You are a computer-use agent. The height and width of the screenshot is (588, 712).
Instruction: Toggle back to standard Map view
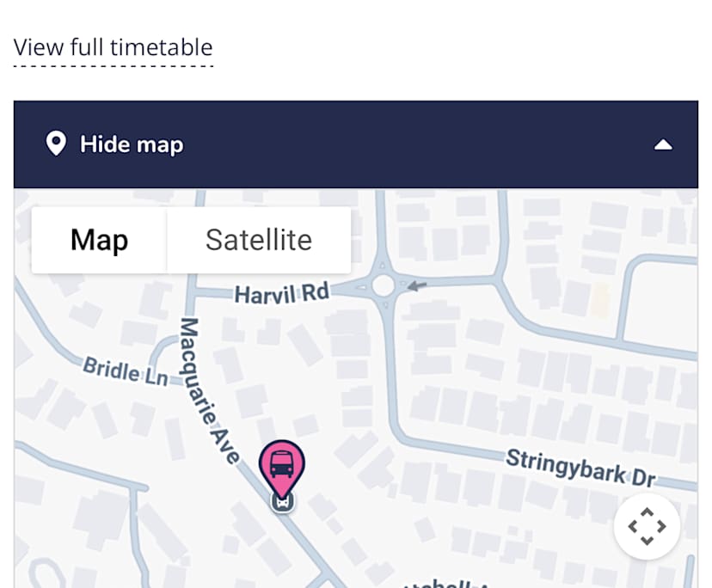click(98, 240)
